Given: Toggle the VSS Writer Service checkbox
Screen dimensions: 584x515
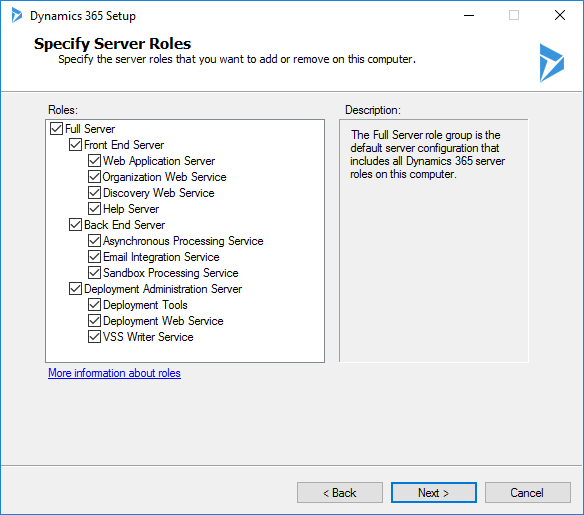Looking at the screenshot, I should (x=94, y=337).
